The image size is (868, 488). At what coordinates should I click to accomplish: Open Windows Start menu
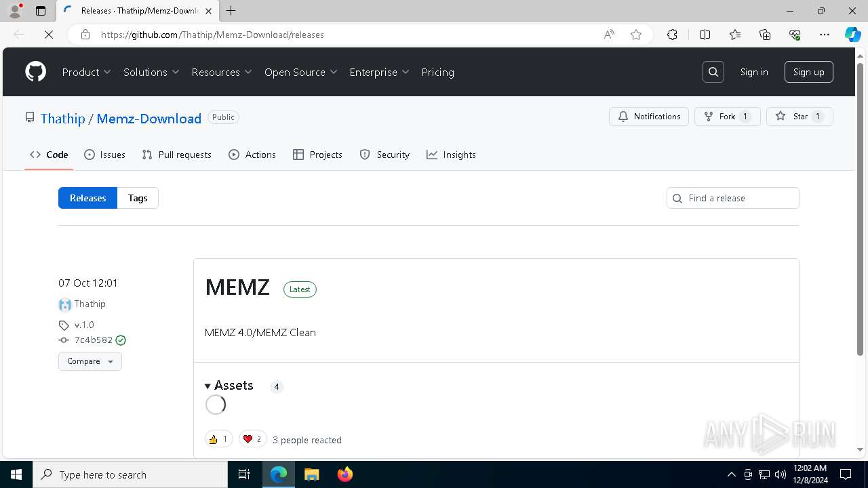click(16, 474)
